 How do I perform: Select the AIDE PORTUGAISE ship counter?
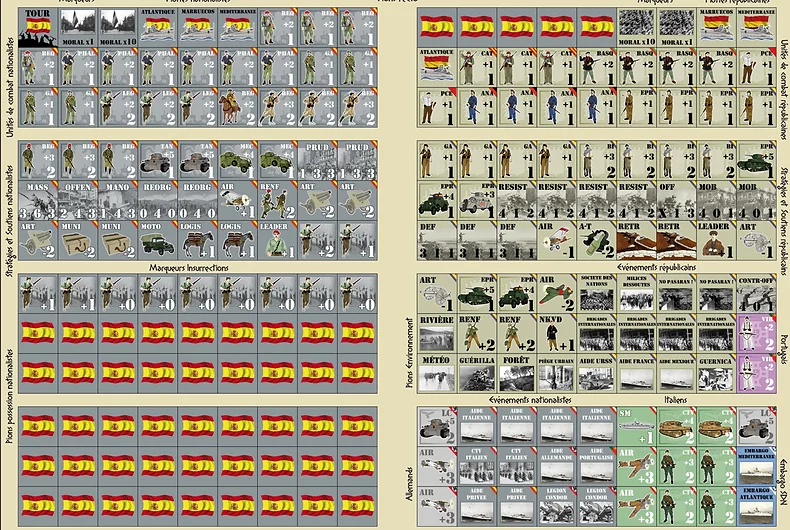597,467
